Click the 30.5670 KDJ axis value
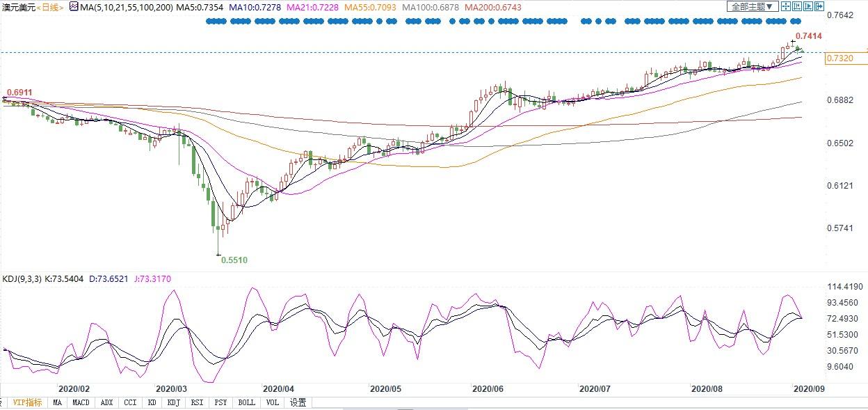The width and height of the screenshot is (868, 410). (844, 350)
